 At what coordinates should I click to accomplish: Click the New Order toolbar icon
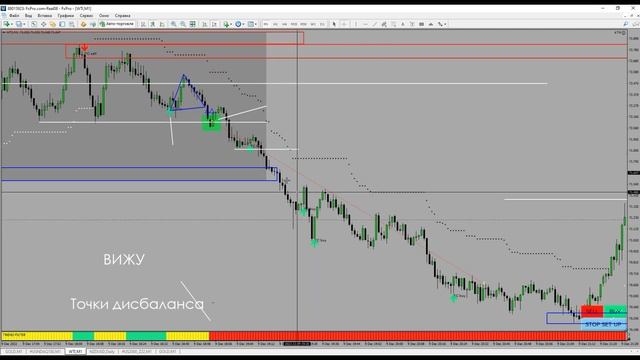pyautogui.click(x=83, y=24)
